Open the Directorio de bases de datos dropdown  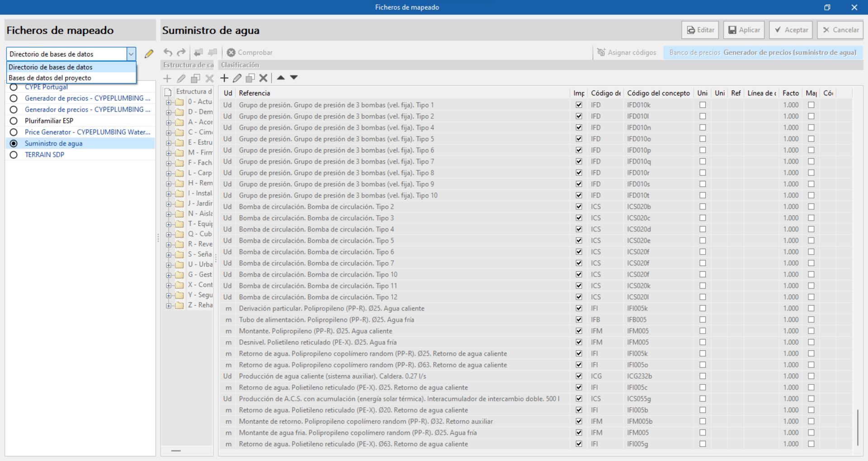[x=71, y=54]
